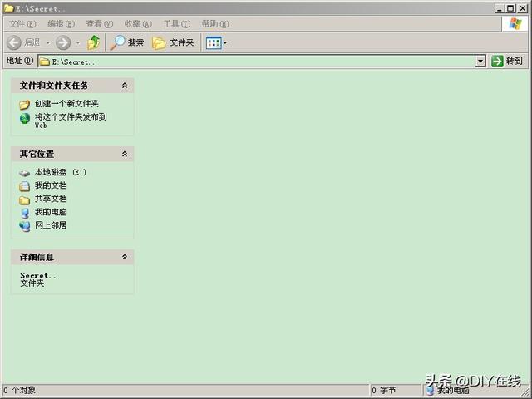
Task: Close the E:\Secret.. window
Action: click(523, 8)
